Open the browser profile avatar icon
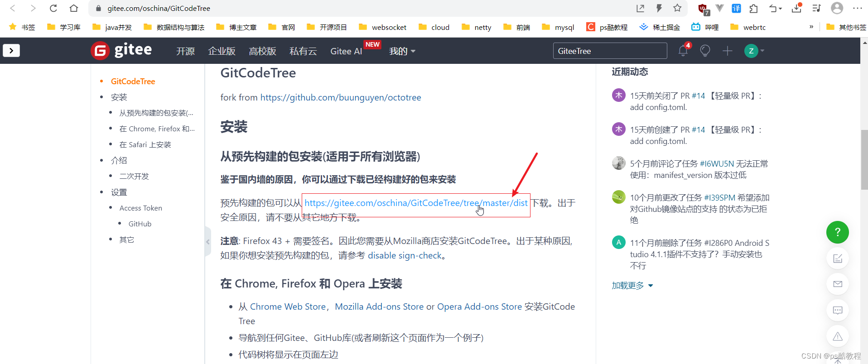 [837, 8]
